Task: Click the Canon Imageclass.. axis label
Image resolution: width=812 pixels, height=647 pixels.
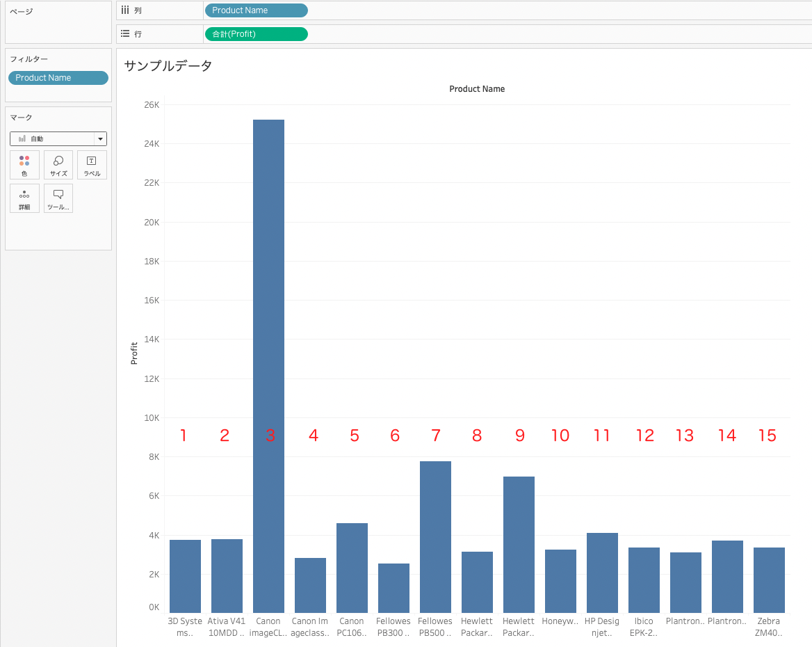Action: (x=309, y=627)
